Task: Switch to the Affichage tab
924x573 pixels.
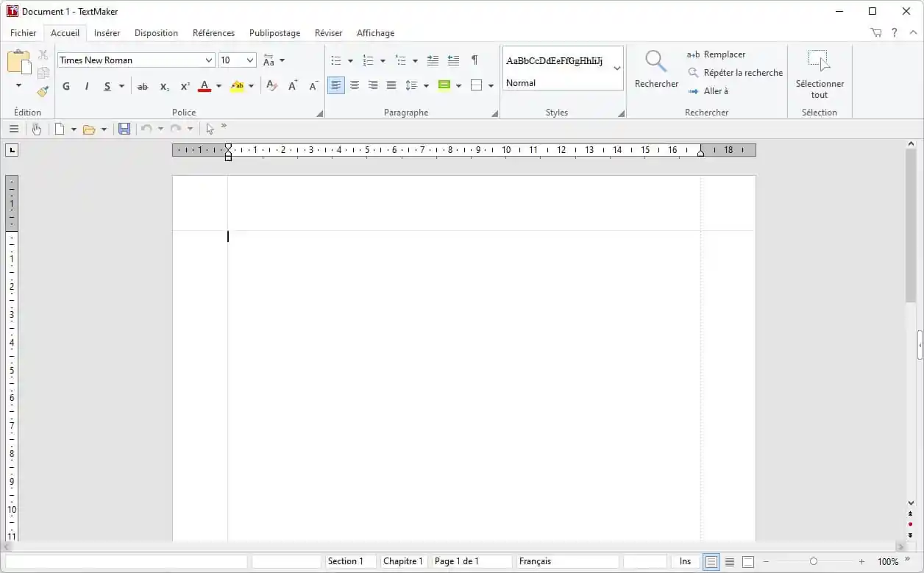Action: [x=375, y=33]
